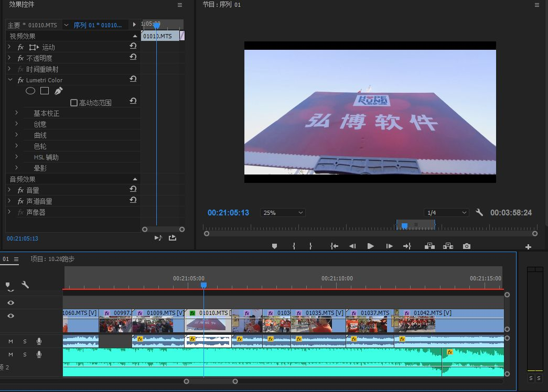Export frame with camera icon

(467, 246)
